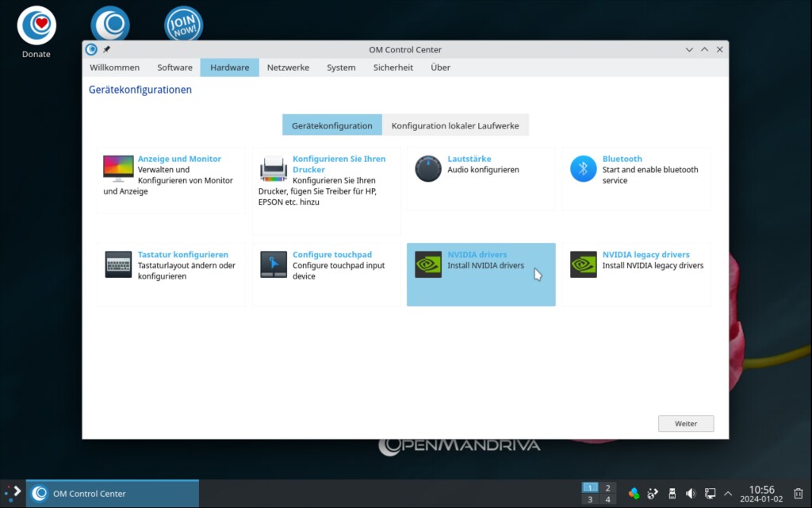
Task: Open the window menu icon in the title bar
Action: [91, 49]
